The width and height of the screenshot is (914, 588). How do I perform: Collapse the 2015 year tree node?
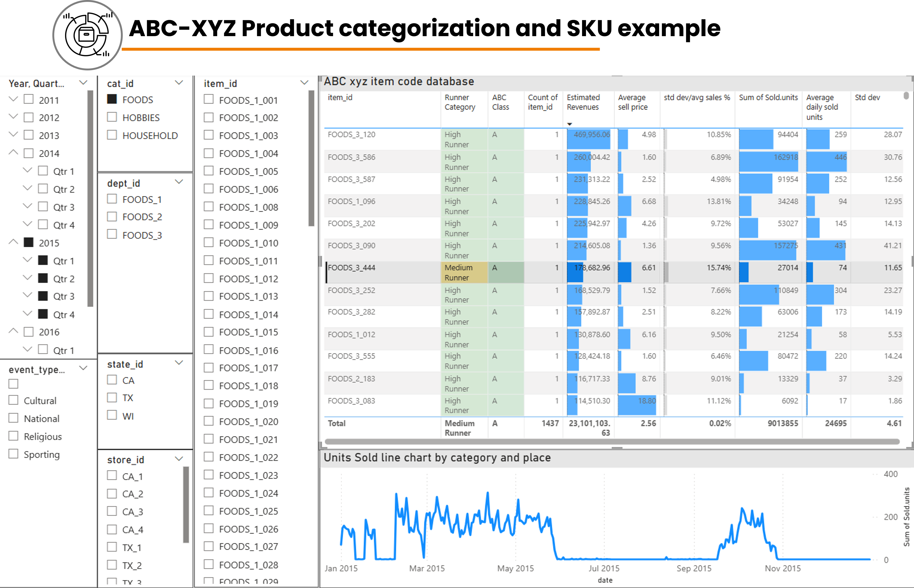pos(13,242)
